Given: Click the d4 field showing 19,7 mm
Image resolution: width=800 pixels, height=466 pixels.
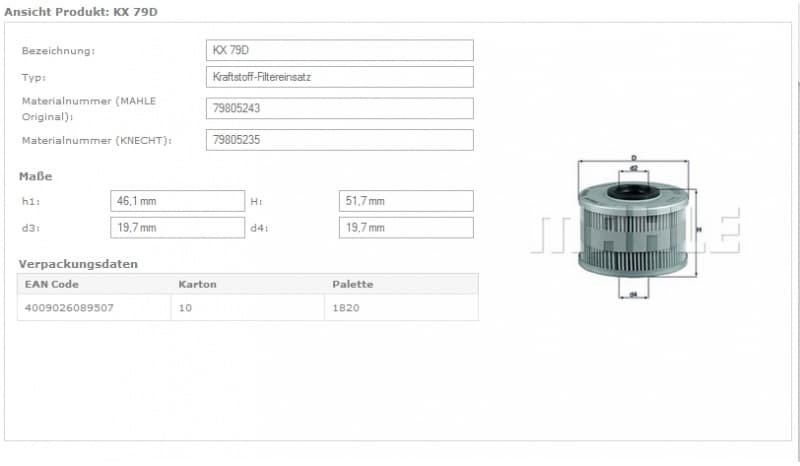Looking at the screenshot, I should (406, 228).
